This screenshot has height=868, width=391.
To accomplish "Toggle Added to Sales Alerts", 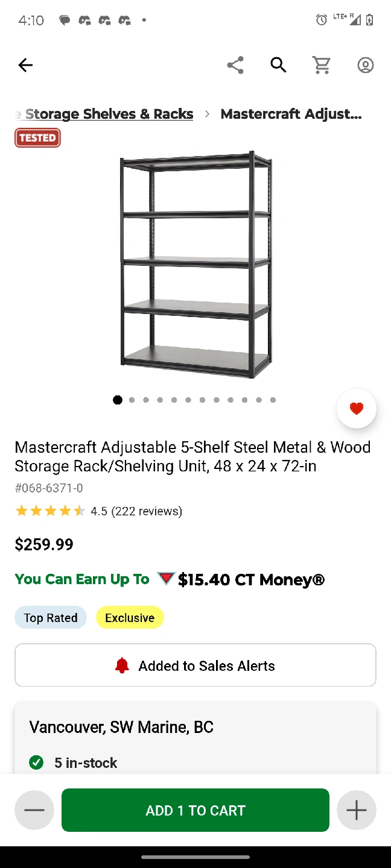I will 195,665.
